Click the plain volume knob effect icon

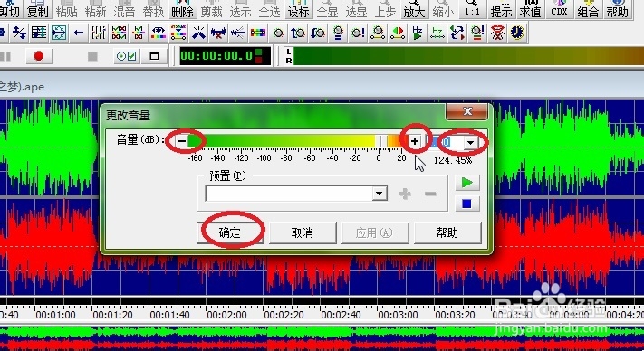[278, 33]
